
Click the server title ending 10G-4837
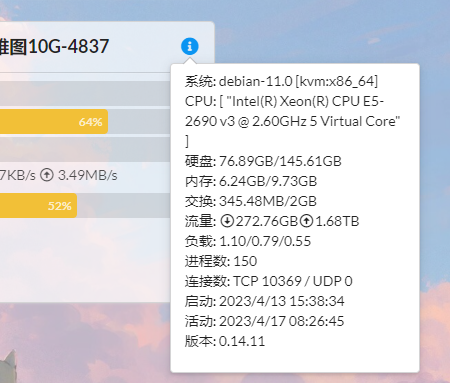pyautogui.click(x=54, y=46)
